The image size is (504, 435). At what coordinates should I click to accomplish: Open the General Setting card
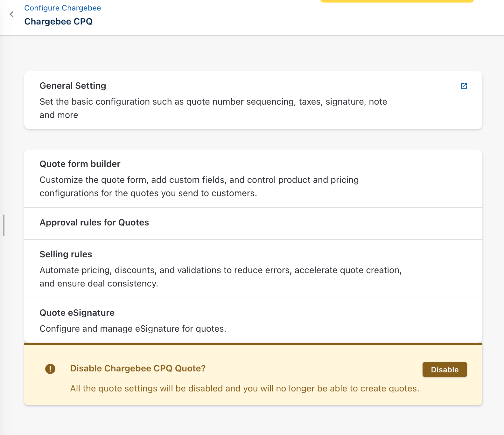(253, 100)
